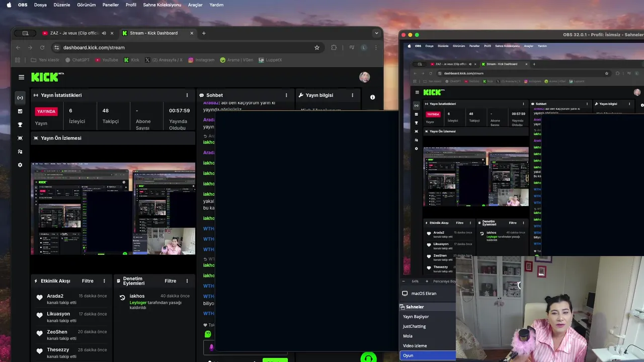
Task: Open Yayın bilgisi three-dot options
Action: coord(352,95)
